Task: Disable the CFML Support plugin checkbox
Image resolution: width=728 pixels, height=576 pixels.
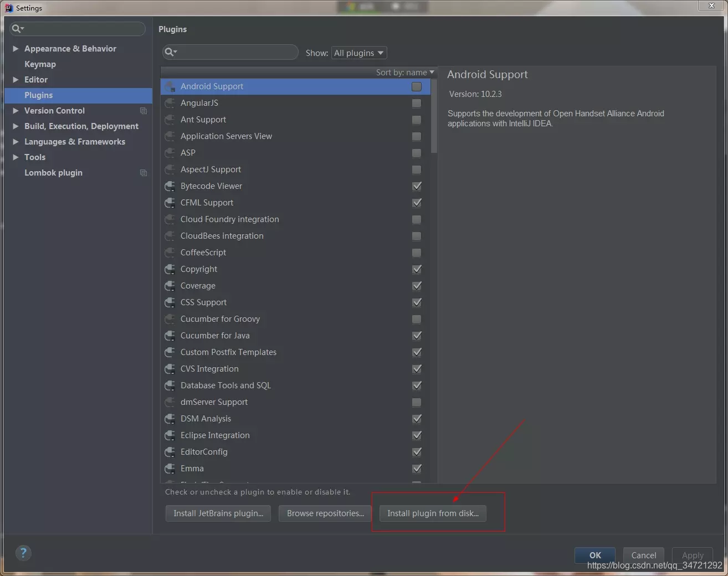Action: [x=417, y=203]
